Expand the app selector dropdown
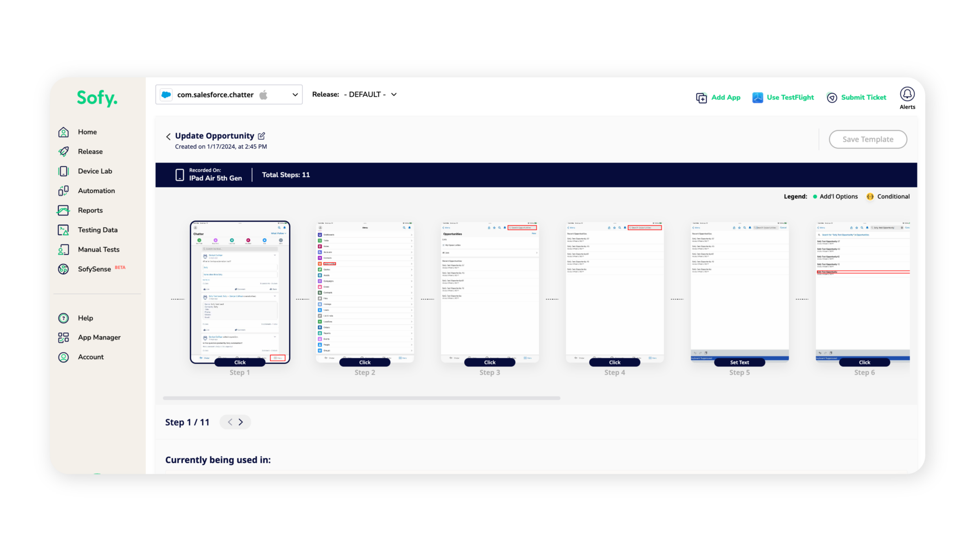This screenshot has height=551, width=980. click(x=295, y=94)
